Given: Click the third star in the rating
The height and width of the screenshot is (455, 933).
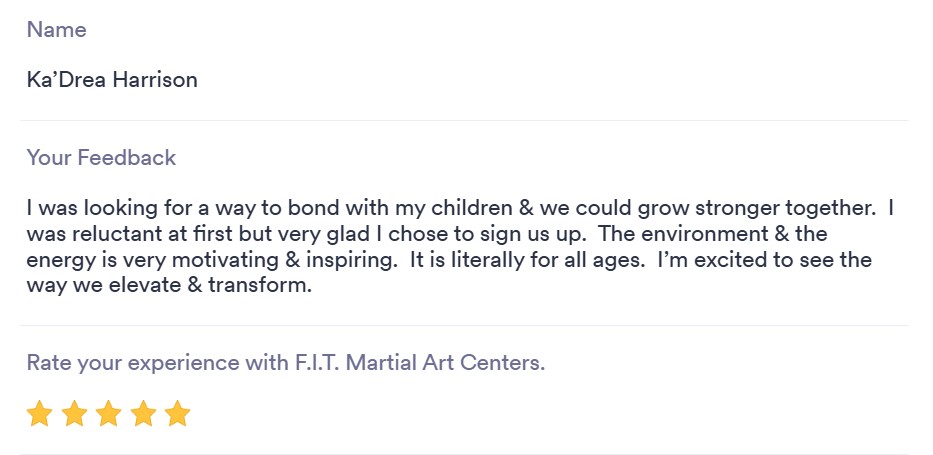Looking at the screenshot, I should tap(108, 413).
